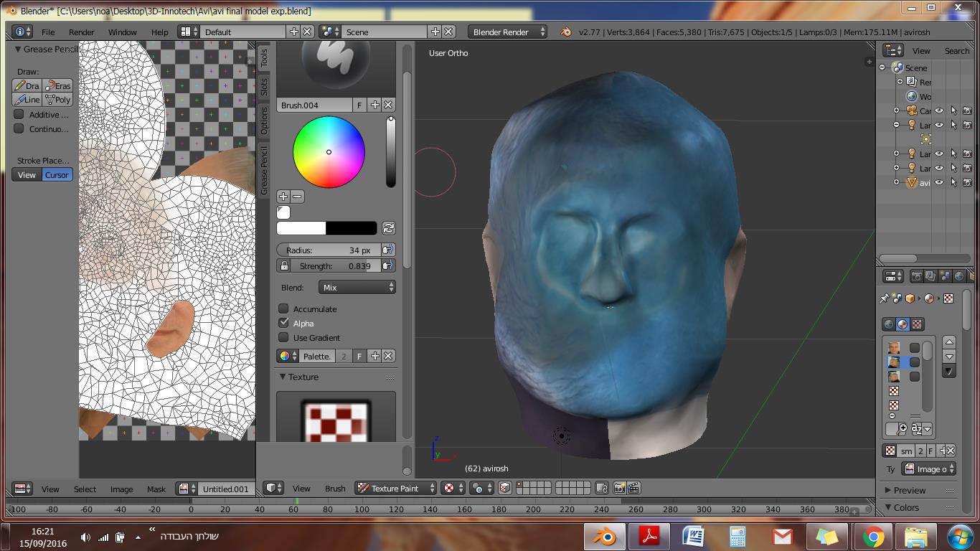Select the grease pencil Erase tool
The width and height of the screenshot is (980, 551).
click(x=58, y=85)
